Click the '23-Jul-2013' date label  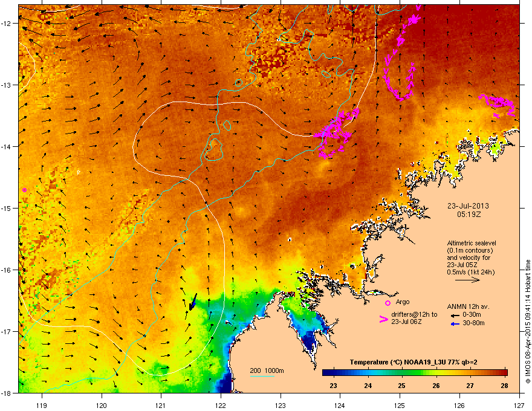tap(468, 206)
